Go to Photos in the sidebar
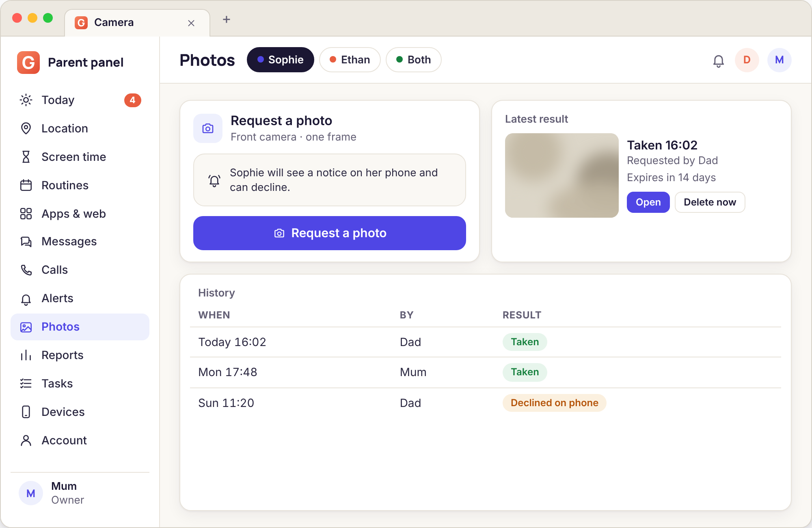 point(80,327)
